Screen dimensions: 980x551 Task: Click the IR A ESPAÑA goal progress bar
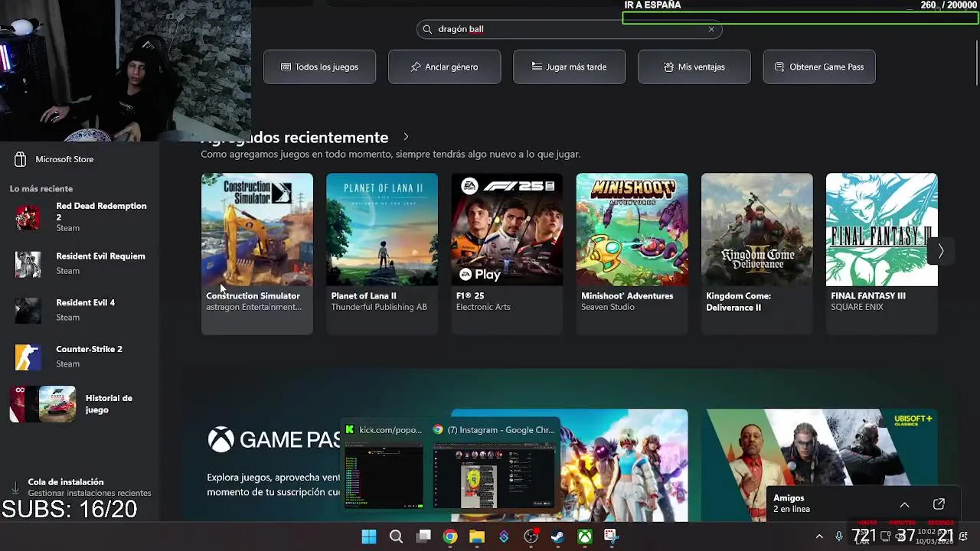(x=799, y=18)
